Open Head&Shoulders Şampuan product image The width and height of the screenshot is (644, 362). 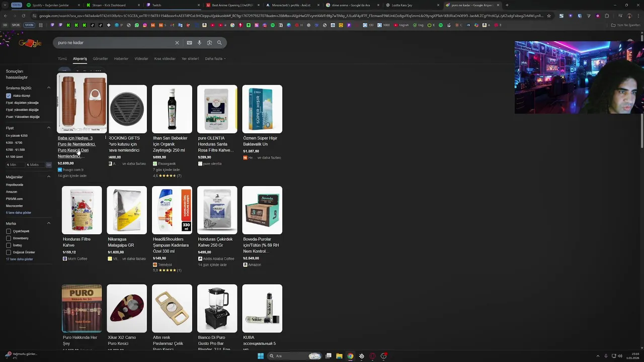point(172,210)
